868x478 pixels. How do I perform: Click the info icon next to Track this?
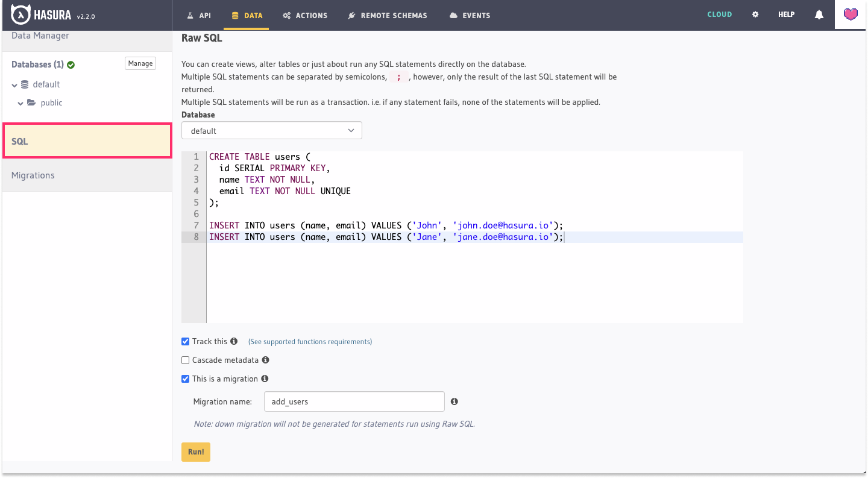click(x=234, y=341)
